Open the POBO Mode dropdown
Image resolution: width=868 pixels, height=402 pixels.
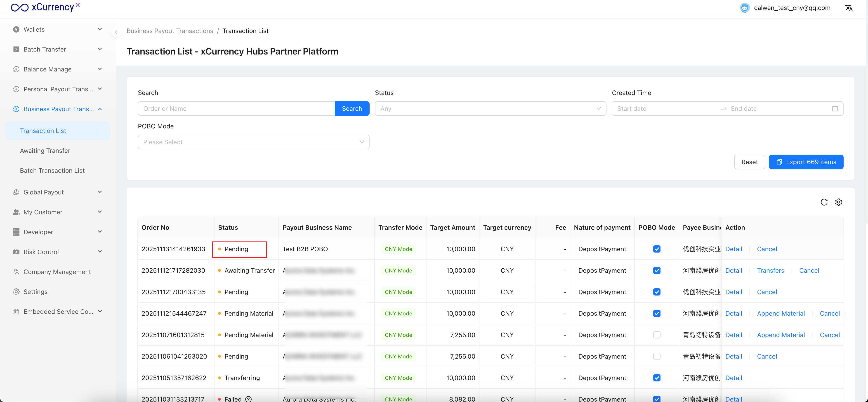[253, 142]
